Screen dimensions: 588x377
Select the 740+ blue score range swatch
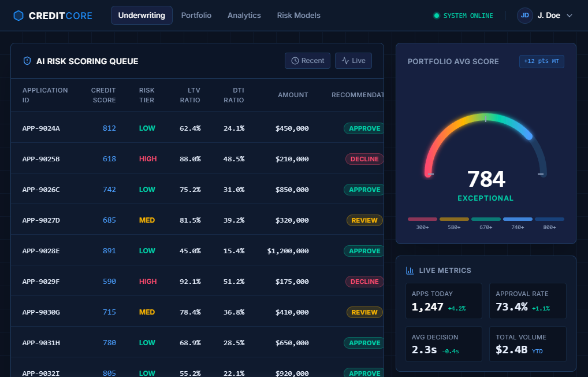518,219
